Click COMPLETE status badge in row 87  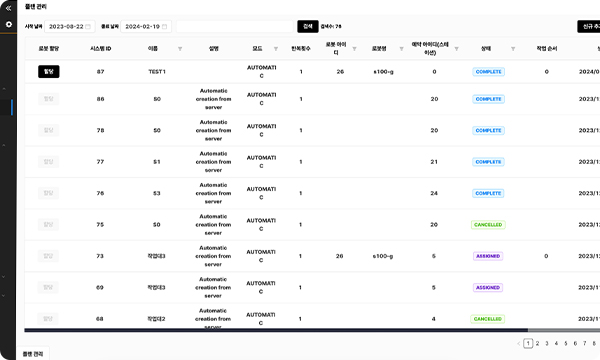point(489,72)
